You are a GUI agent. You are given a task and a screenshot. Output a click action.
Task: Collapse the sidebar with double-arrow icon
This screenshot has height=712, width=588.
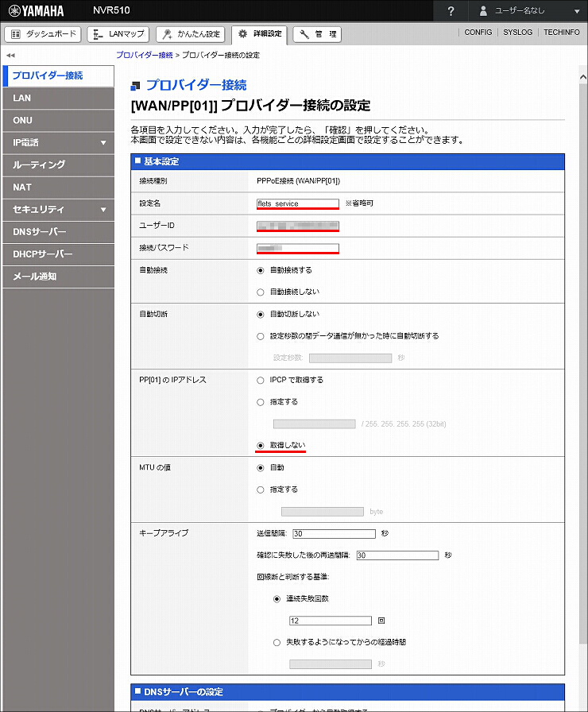click(x=10, y=56)
